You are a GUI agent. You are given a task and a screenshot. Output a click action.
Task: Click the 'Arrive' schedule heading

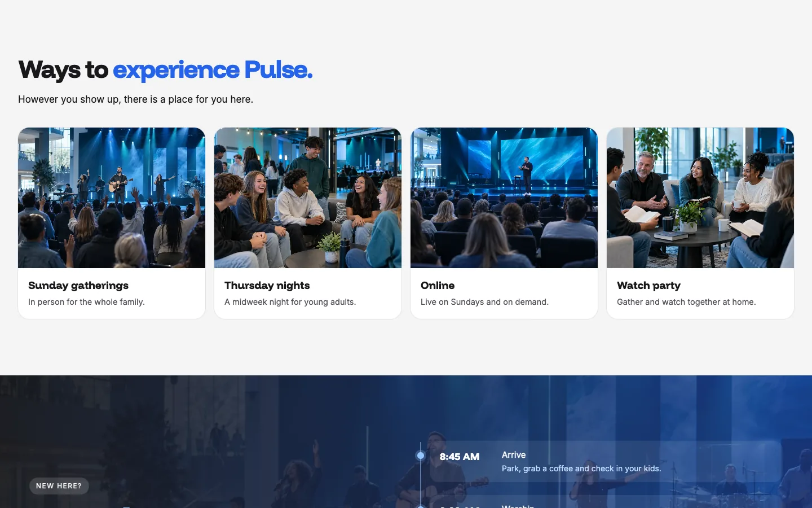tap(514, 455)
